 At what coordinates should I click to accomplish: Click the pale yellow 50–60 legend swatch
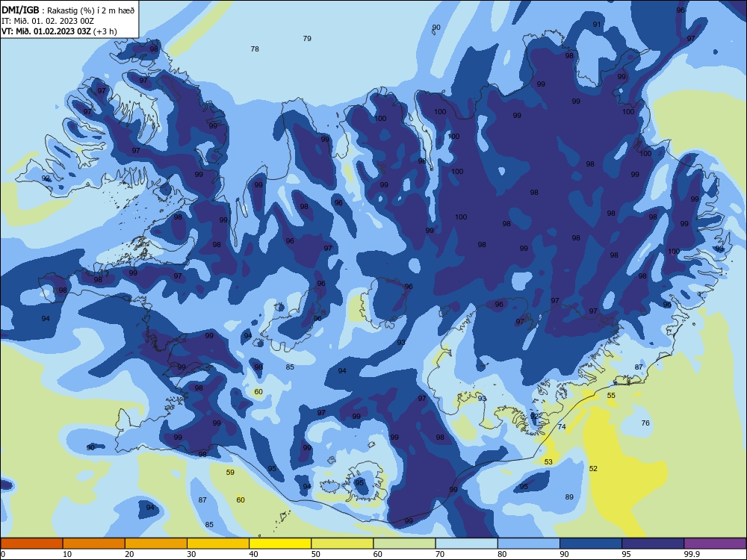point(342,544)
